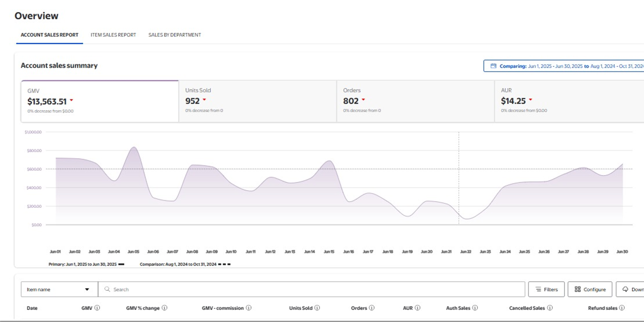Click Jun 15 label on chart axis
The height and width of the screenshot is (322, 644).
click(329, 252)
